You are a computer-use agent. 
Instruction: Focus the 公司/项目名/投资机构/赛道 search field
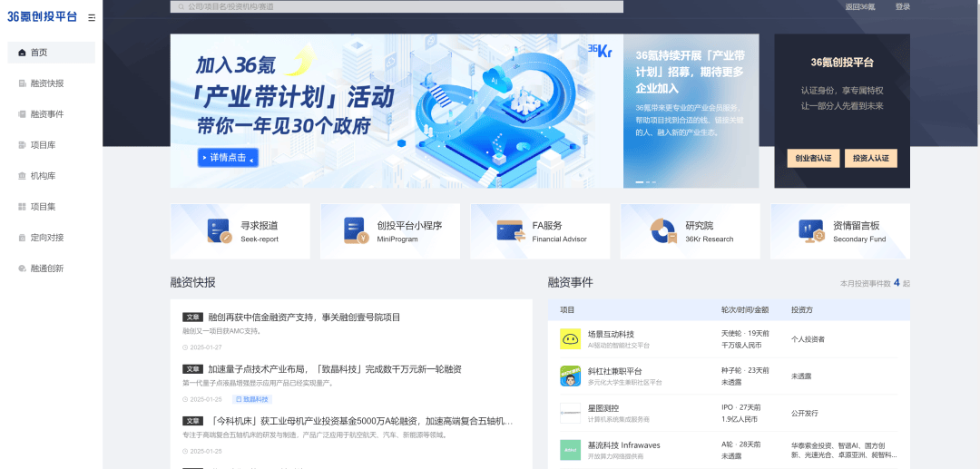[397, 7]
